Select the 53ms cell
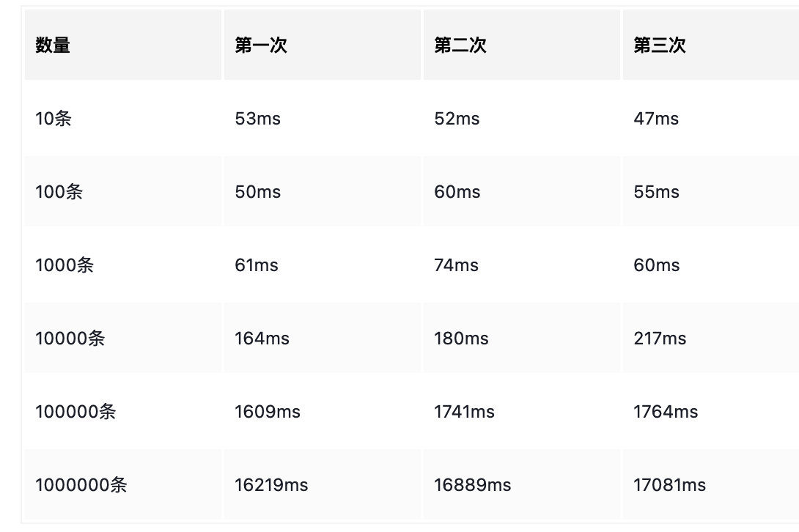The height and width of the screenshot is (532, 799). coord(323,118)
